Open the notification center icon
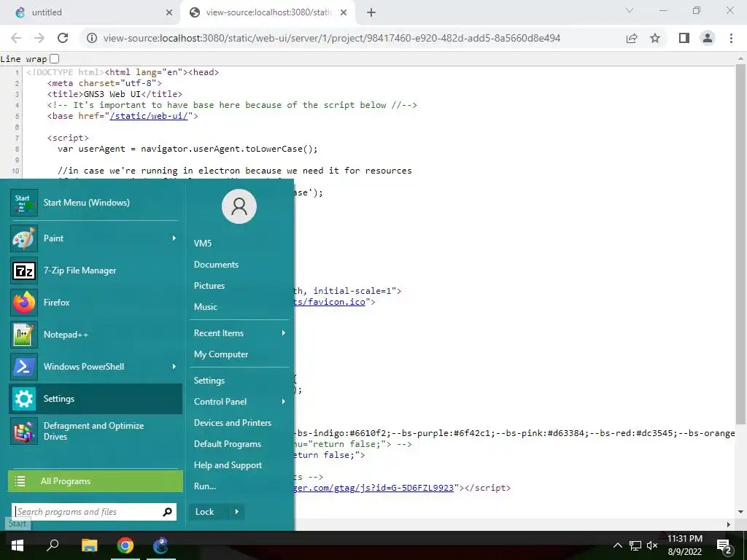747x560 pixels. pyautogui.click(x=724, y=546)
